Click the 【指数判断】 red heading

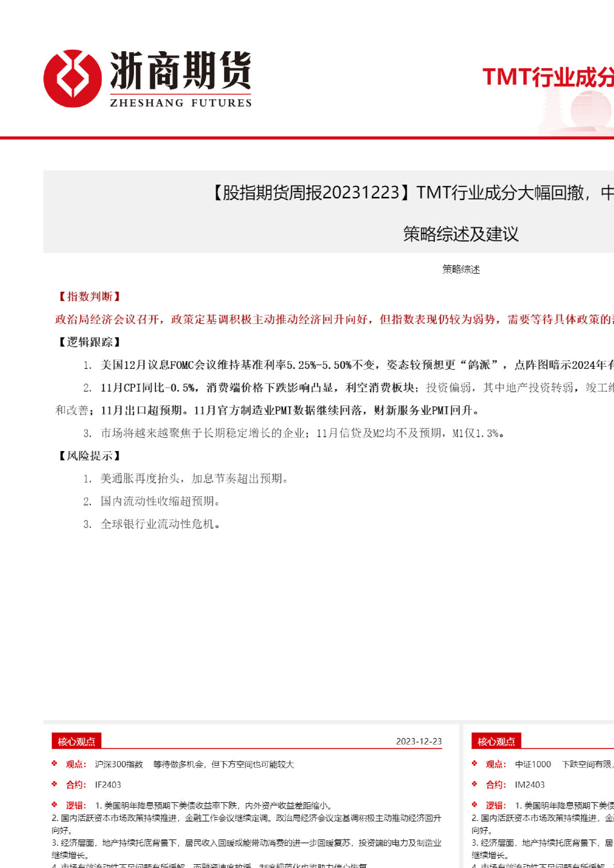(x=89, y=297)
